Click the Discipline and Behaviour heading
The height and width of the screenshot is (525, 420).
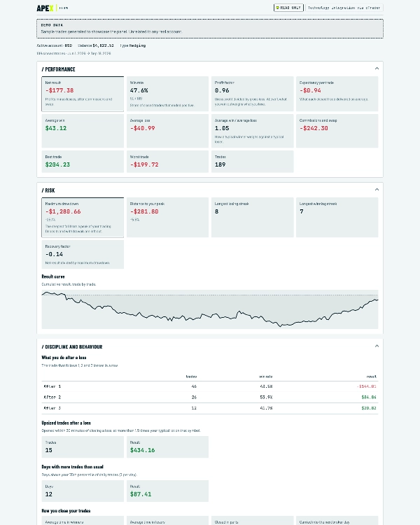(x=72, y=347)
